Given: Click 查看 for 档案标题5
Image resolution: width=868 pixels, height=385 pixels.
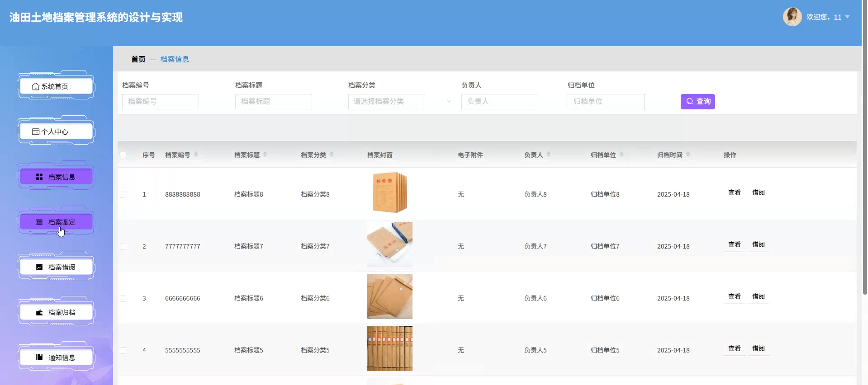Looking at the screenshot, I should tap(735, 349).
